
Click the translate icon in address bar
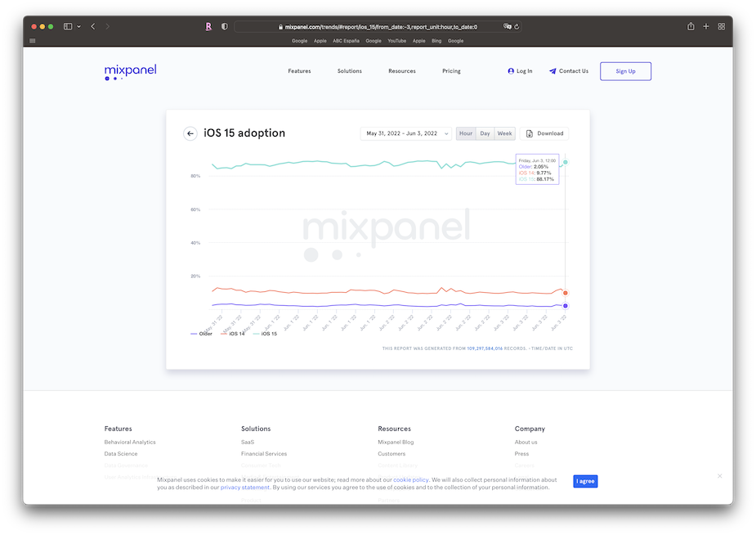pyautogui.click(x=508, y=26)
